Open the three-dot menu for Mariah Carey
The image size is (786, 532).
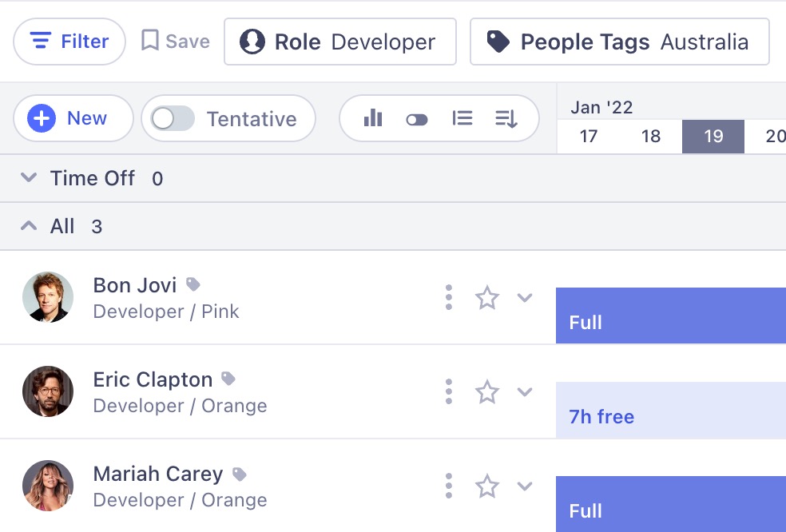(x=449, y=486)
